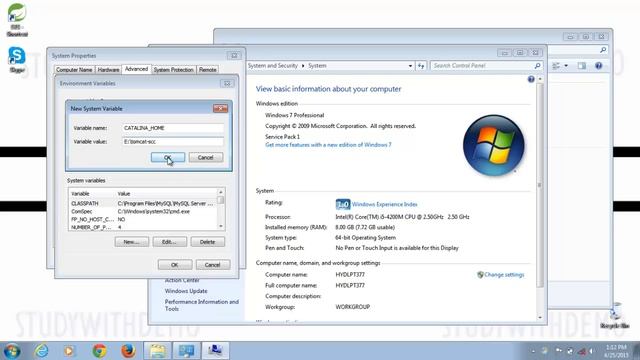640x360 pixels.
Task: Switch to the System Properties taskbar button
Action: 215,351
